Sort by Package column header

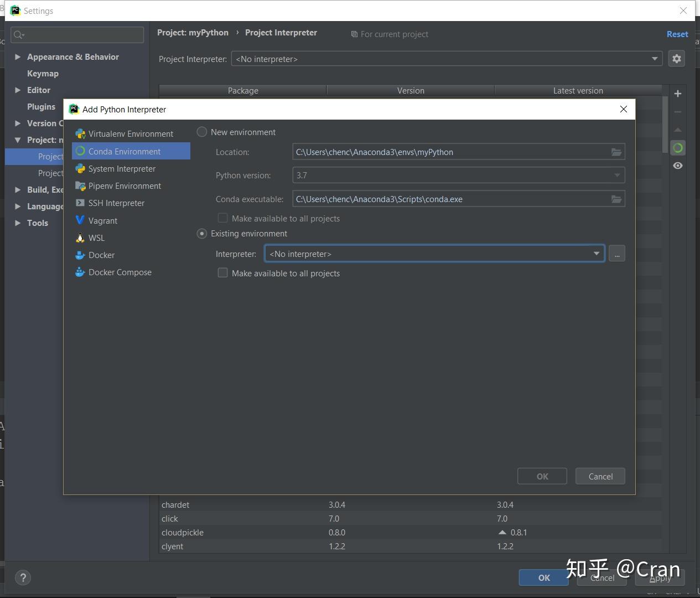coord(243,91)
